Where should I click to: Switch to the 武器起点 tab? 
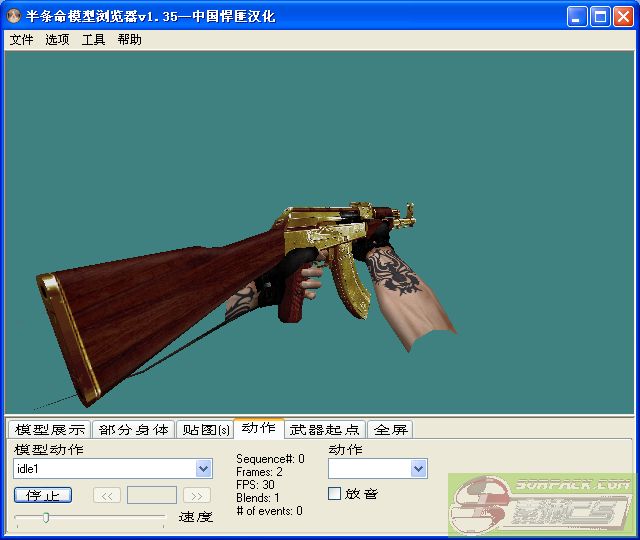(x=325, y=429)
